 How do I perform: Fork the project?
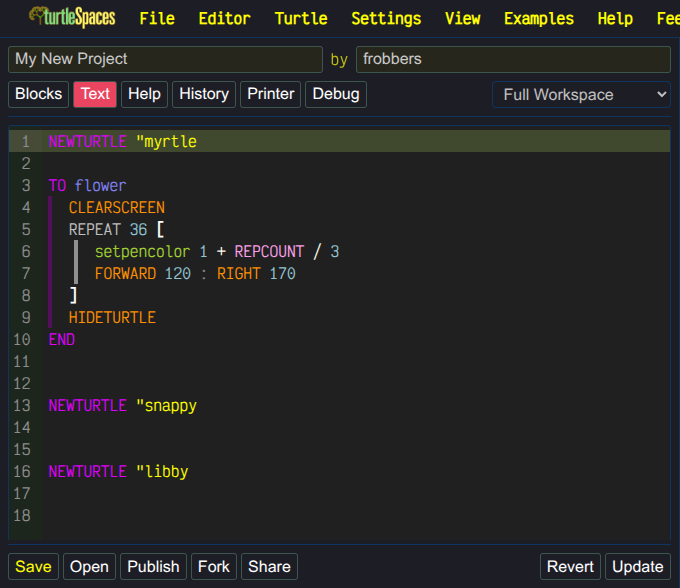[214, 566]
